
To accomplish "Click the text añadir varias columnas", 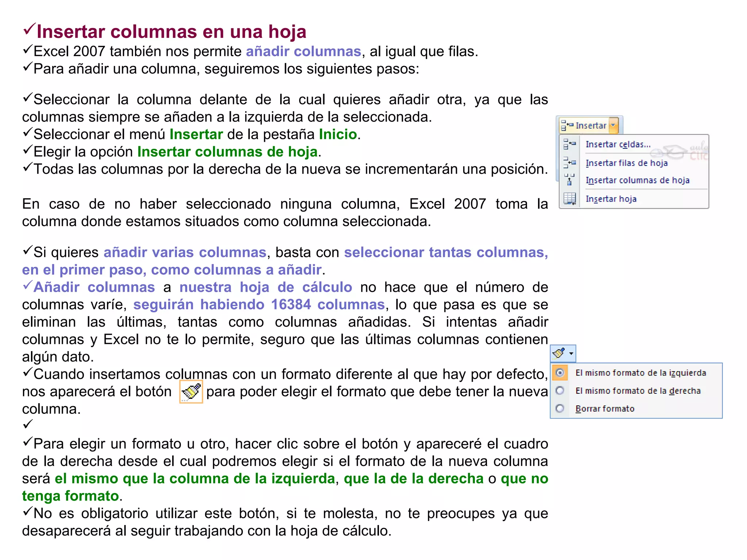I will coord(185,252).
